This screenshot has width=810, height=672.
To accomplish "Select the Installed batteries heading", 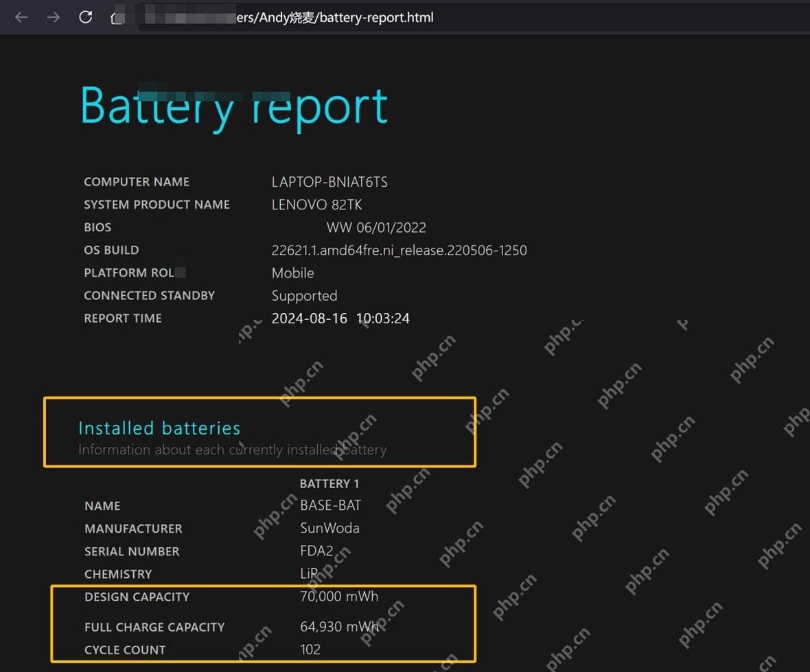I will [159, 428].
